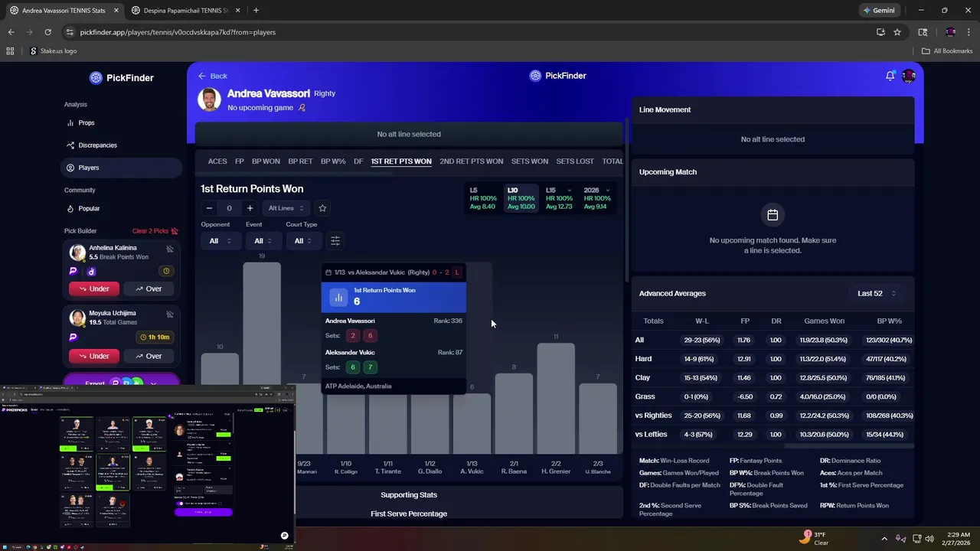Click the Underdog icon on Kalinina pick

pos(91,271)
